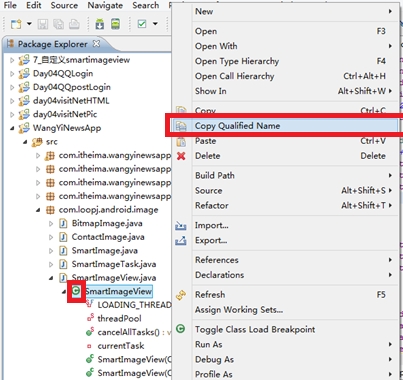Click the red Delete X icon
This screenshot has height=380, width=403.
click(181, 156)
